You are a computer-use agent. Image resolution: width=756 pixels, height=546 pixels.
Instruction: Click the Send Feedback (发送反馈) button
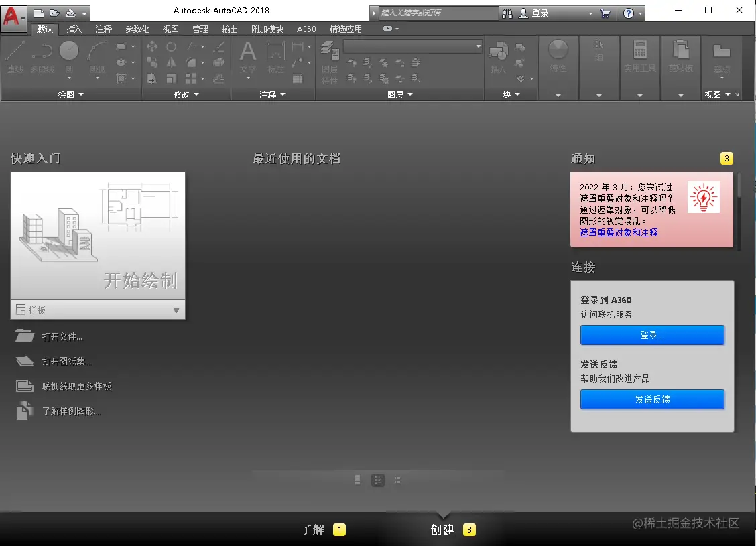click(652, 399)
